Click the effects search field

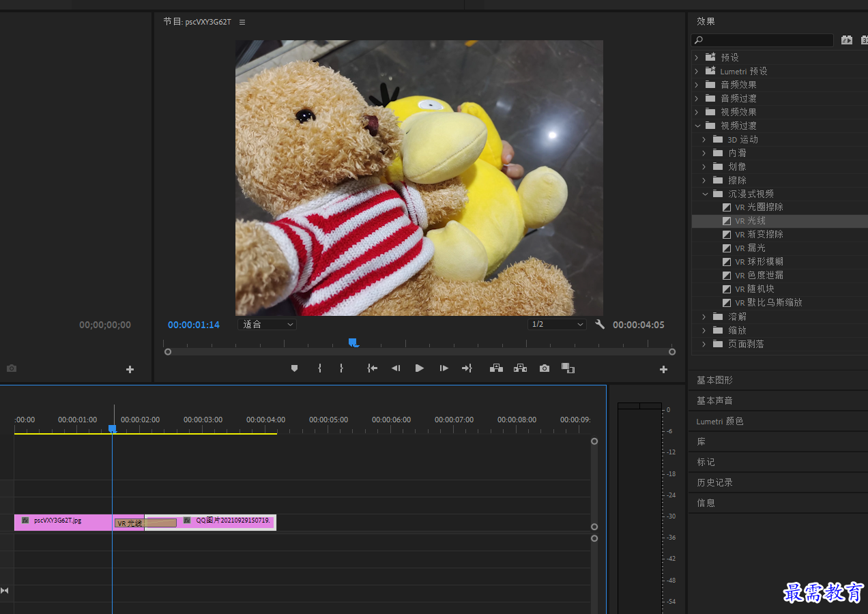(762, 40)
